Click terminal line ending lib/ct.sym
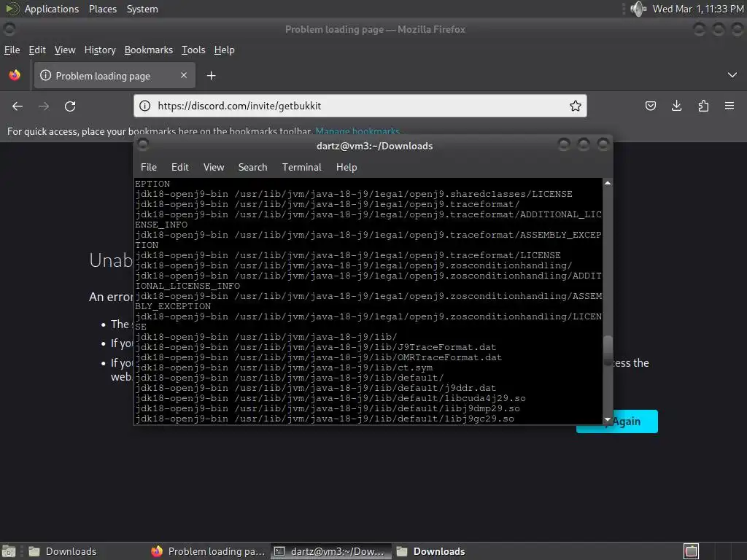Viewport: 747px width, 560px height. pyautogui.click(x=284, y=367)
